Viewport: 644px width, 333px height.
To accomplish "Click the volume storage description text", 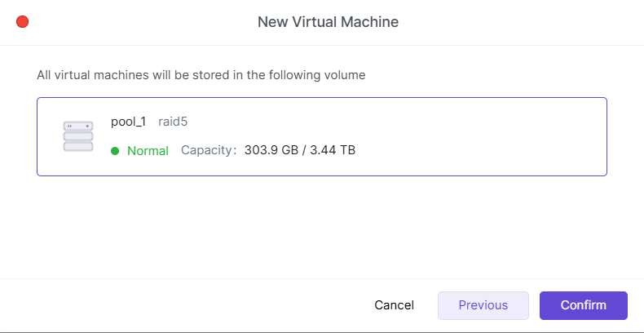I will click(x=201, y=75).
